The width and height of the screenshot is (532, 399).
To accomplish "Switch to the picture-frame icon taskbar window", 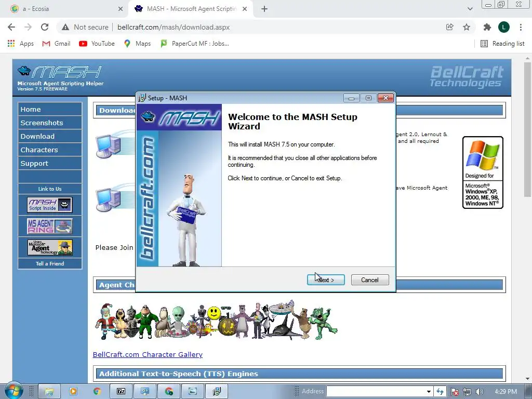I will tap(192, 391).
